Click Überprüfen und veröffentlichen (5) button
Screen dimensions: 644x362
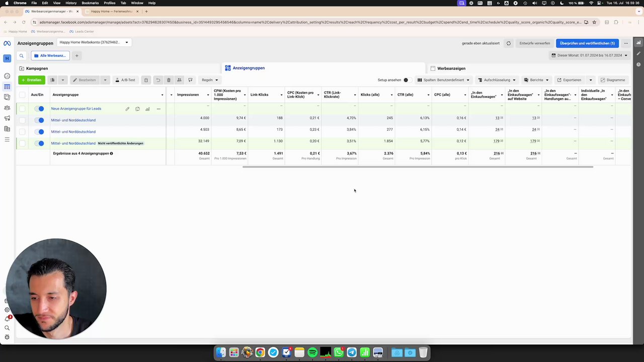pyautogui.click(x=587, y=43)
